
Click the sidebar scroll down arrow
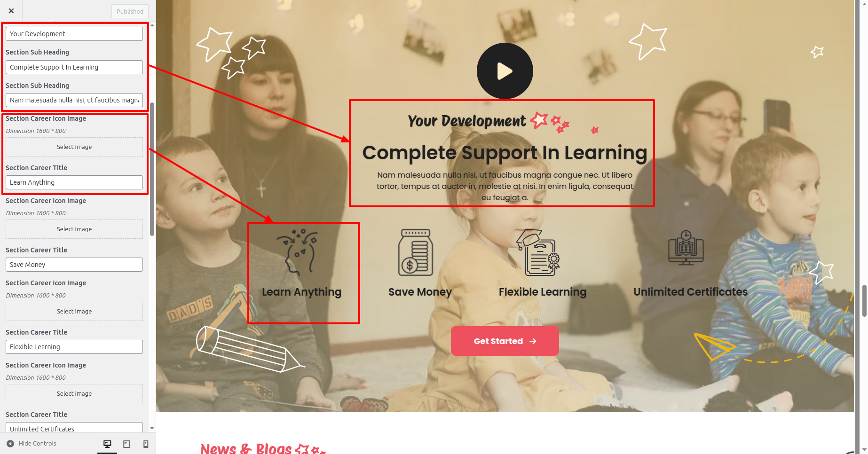pos(152,429)
